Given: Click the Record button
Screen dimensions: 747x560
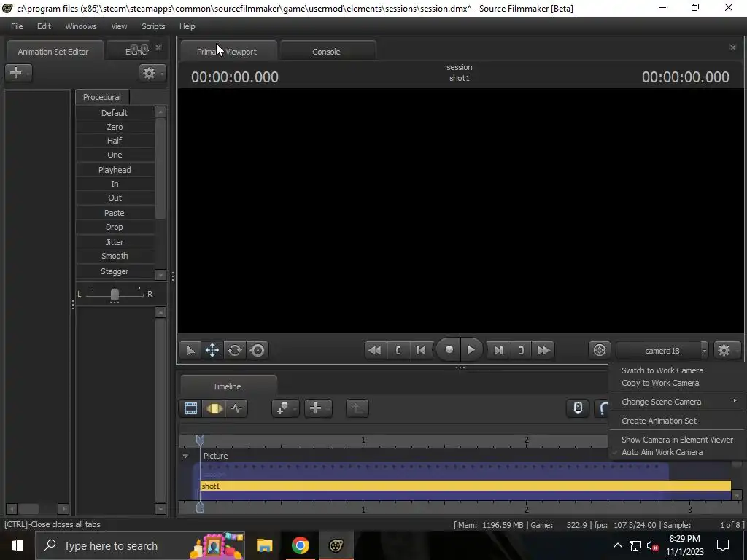Looking at the screenshot, I should coord(449,350).
